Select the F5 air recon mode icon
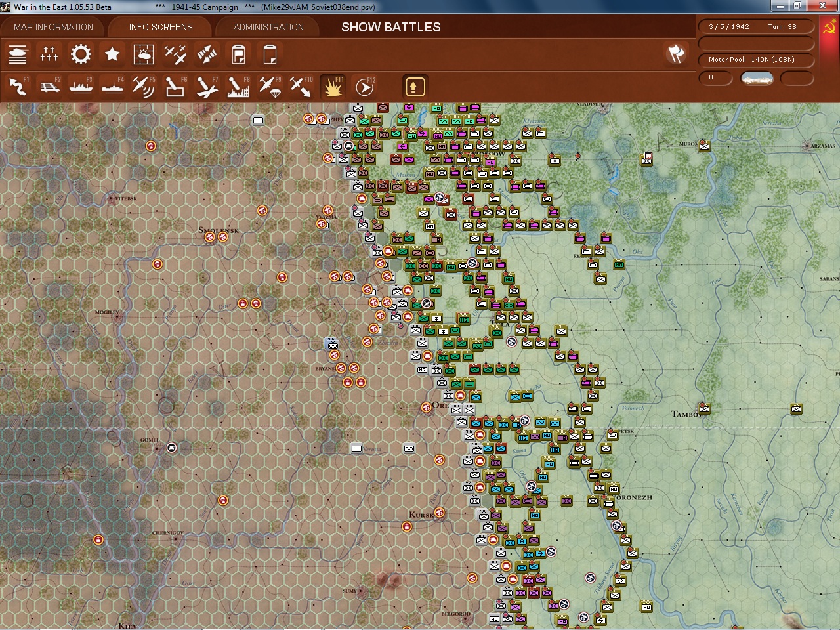 point(144,87)
